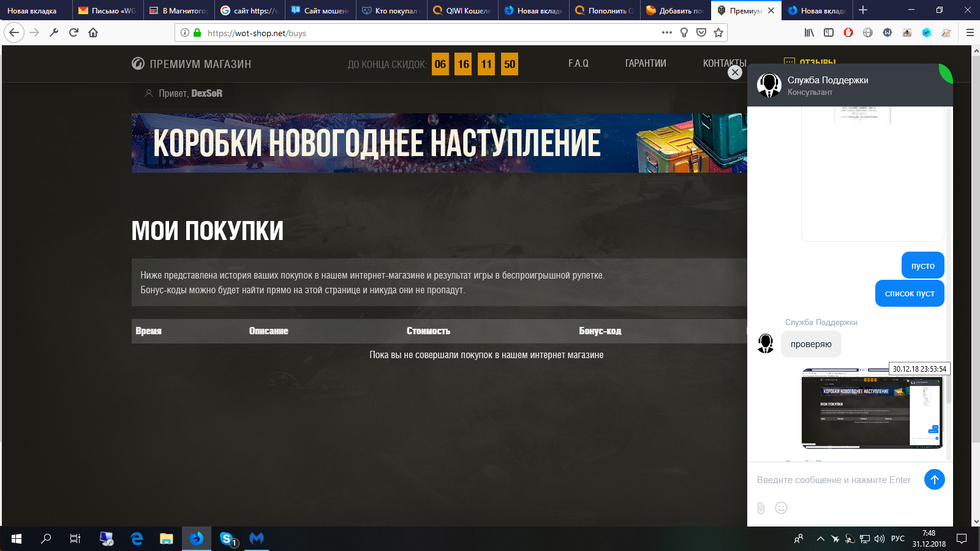Show site information icon in address bar
This screenshot has width=980, height=551.
(x=185, y=32)
